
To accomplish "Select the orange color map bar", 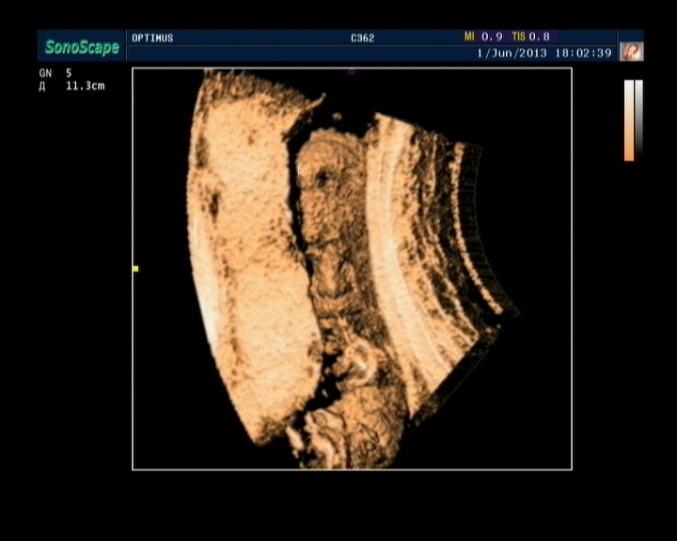I will [629, 120].
